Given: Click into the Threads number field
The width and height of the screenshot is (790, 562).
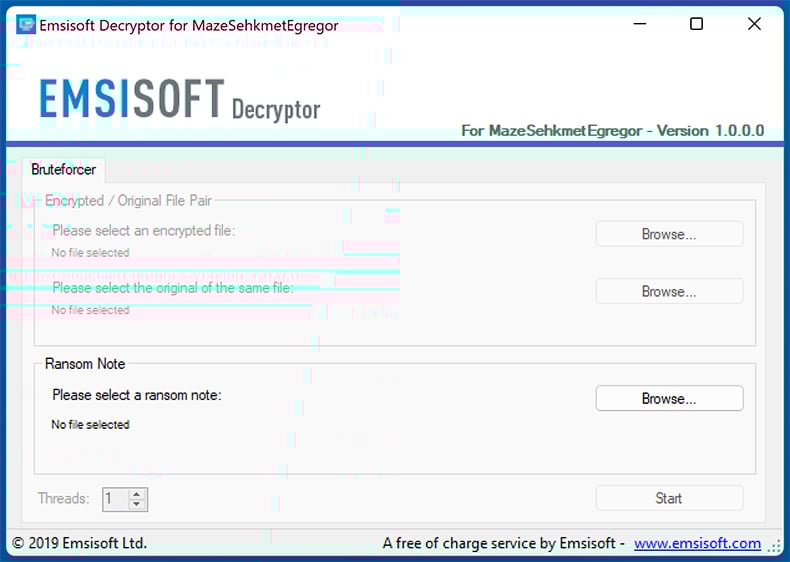Looking at the screenshot, I should (x=116, y=499).
